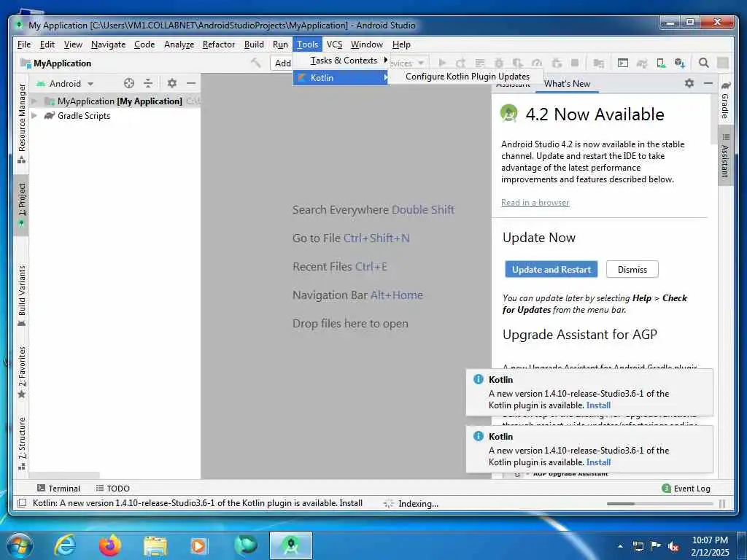This screenshot has height=560, width=747.
Task: Open the VCS menu
Action: click(334, 44)
